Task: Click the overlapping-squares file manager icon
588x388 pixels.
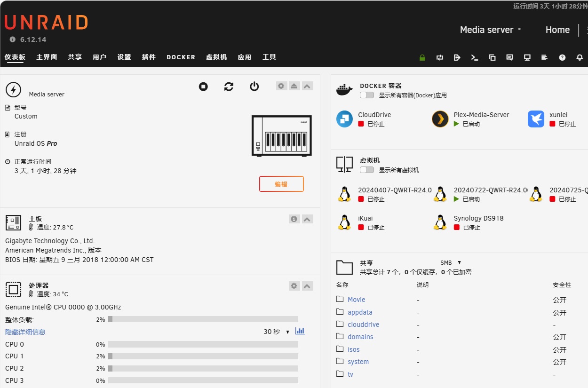Action: click(x=492, y=57)
